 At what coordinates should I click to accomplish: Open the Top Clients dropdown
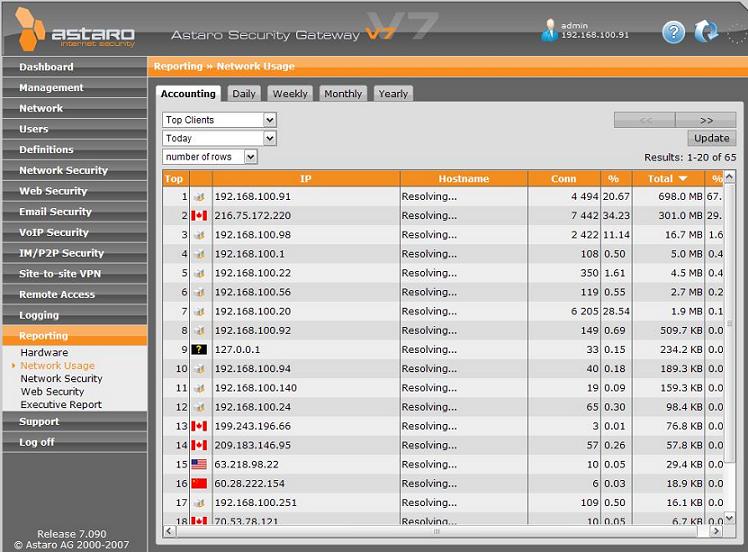[x=219, y=120]
